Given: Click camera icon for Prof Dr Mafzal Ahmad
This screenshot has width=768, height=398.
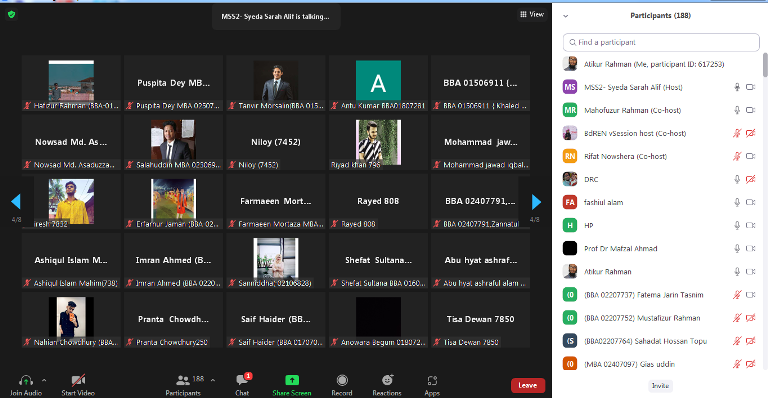Looking at the screenshot, I should [x=750, y=248].
